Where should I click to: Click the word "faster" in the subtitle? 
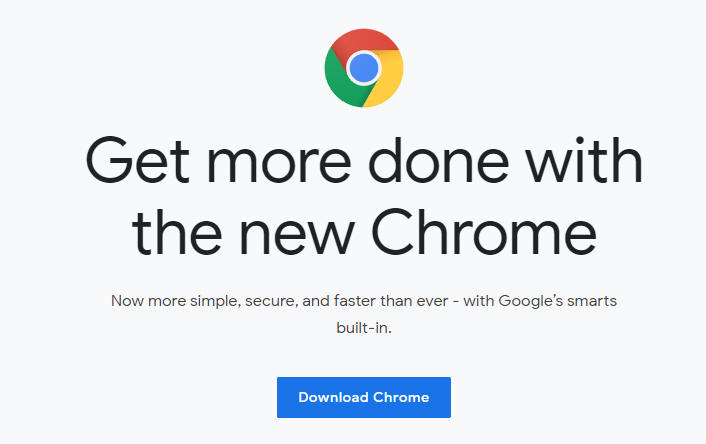tap(364, 301)
